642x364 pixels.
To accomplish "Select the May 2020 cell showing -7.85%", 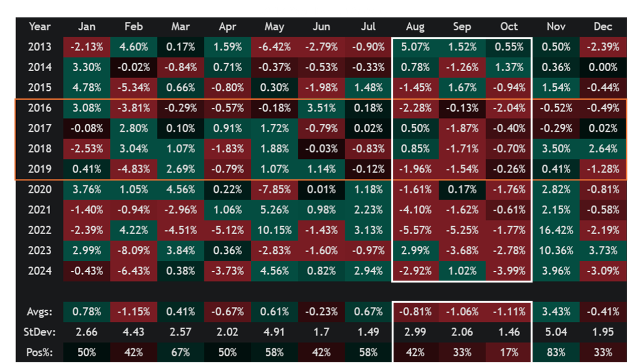I will pyautogui.click(x=274, y=190).
